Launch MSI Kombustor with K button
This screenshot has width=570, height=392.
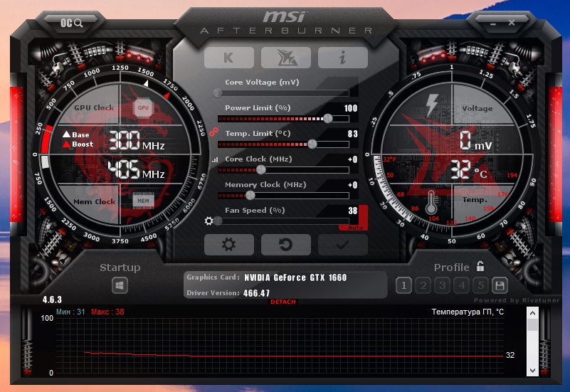tap(228, 58)
